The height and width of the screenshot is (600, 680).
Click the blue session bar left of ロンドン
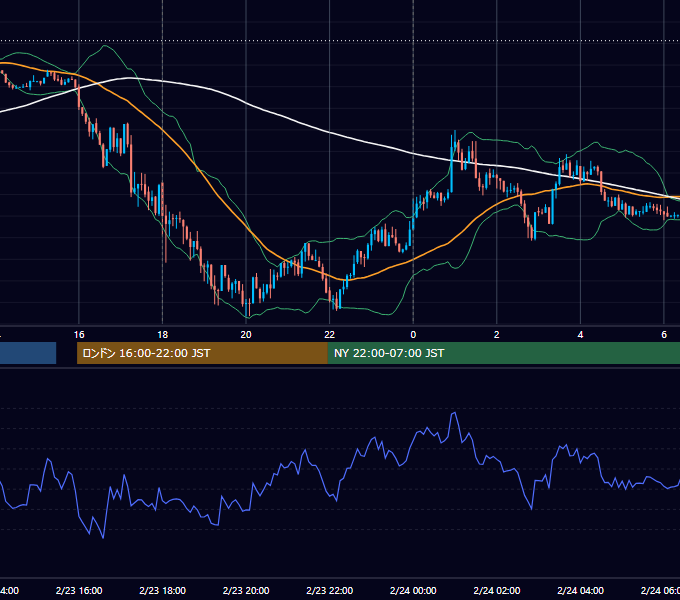pyautogui.click(x=28, y=353)
